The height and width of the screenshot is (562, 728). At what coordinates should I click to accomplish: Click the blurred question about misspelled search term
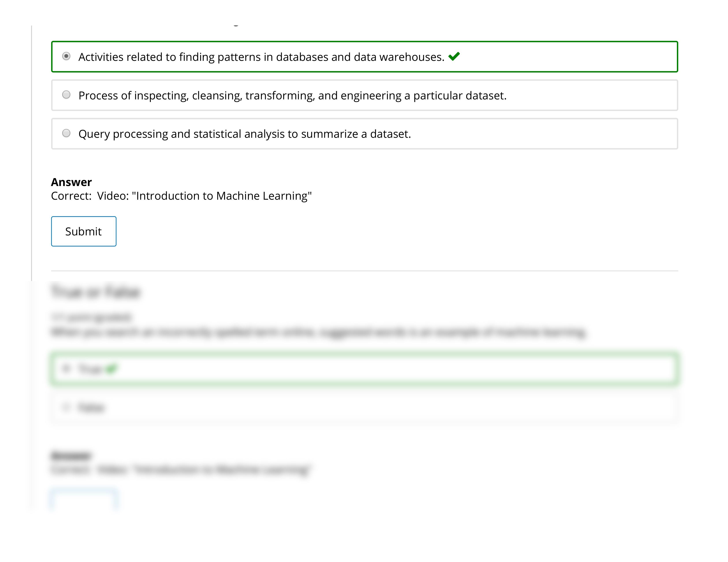pos(318,332)
